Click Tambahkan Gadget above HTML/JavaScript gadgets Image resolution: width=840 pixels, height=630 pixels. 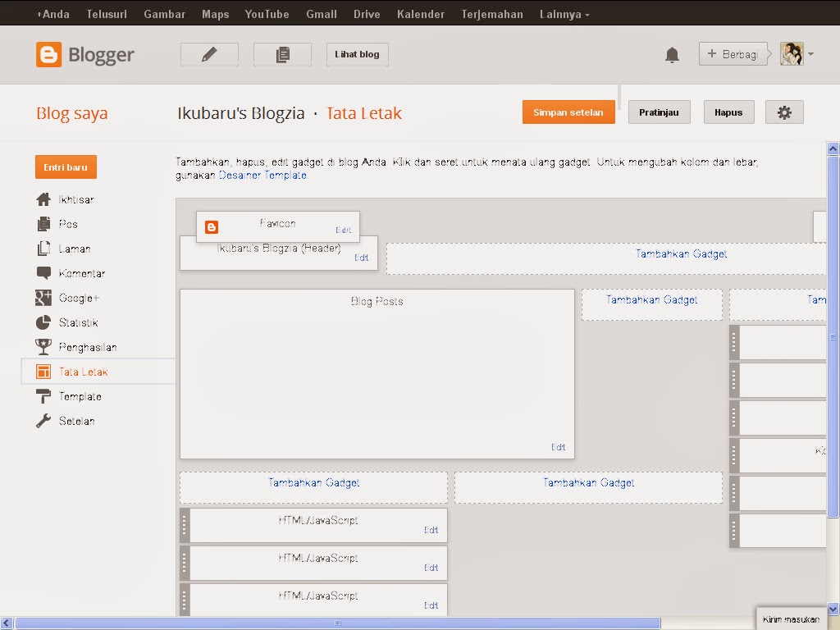point(313,482)
